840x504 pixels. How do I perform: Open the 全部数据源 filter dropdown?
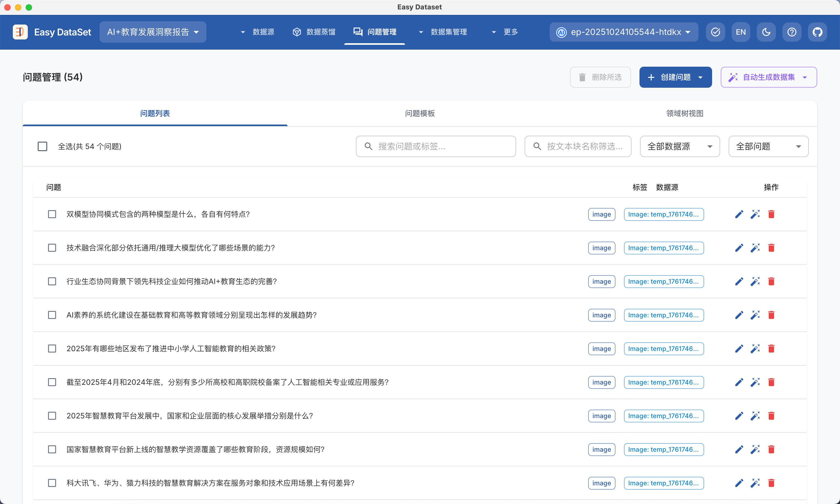click(x=680, y=146)
